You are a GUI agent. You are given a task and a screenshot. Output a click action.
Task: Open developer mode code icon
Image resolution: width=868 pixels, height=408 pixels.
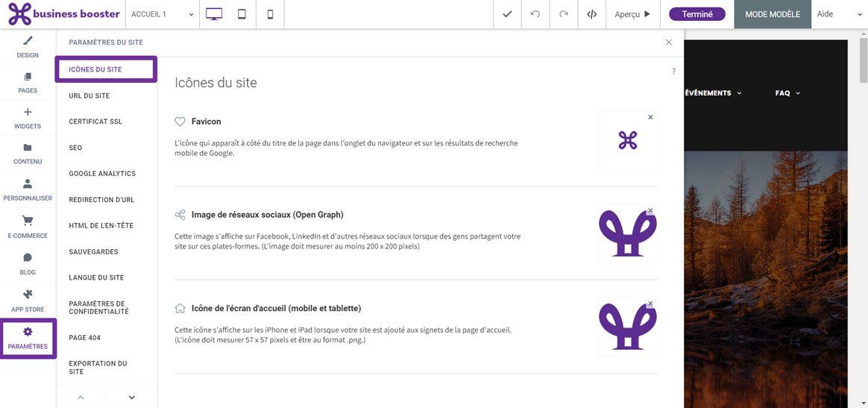tap(592, 14)
